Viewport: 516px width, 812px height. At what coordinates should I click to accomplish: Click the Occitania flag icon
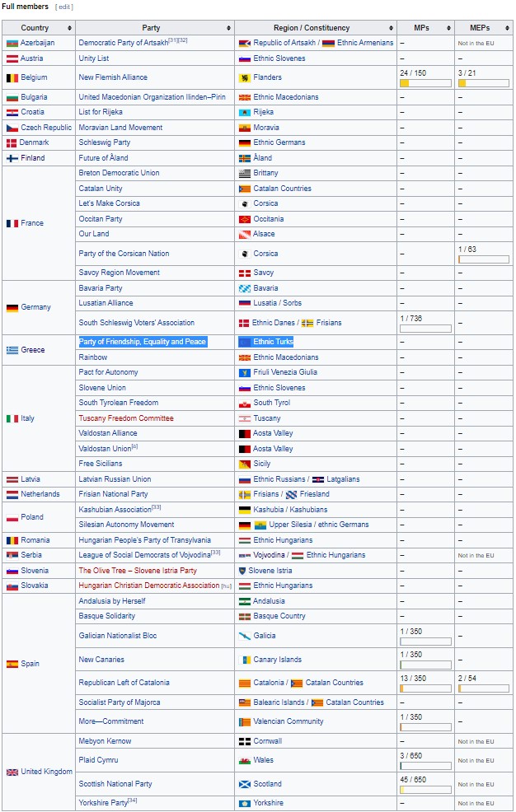(x=245, y=220)
